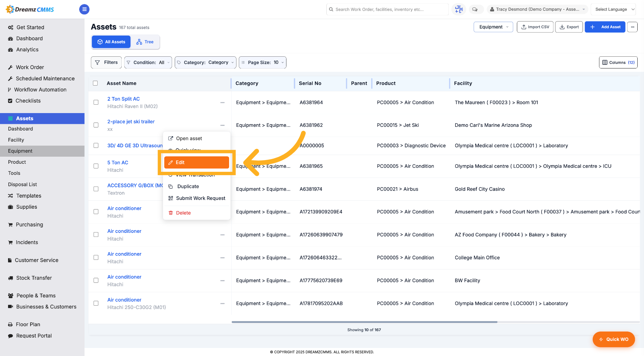Open the Columns (12) chooser

pyautogui.click(x=618, y=62)
